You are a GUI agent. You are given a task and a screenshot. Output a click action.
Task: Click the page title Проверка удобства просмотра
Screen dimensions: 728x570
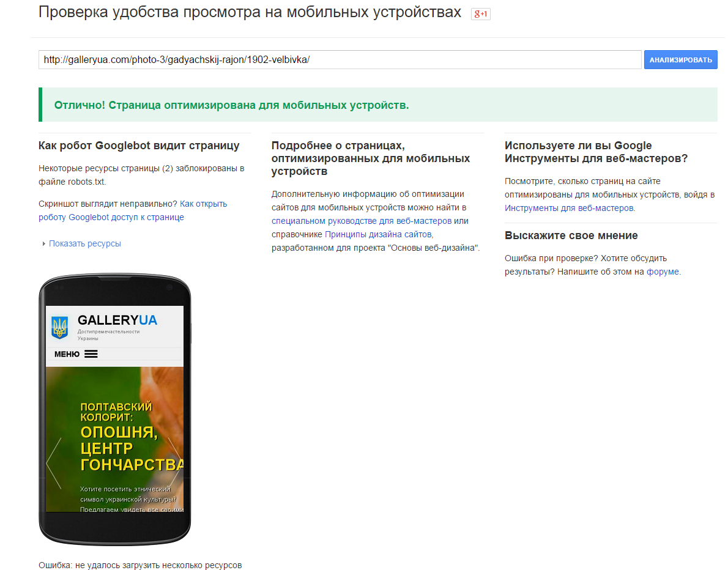pos(250,12)
